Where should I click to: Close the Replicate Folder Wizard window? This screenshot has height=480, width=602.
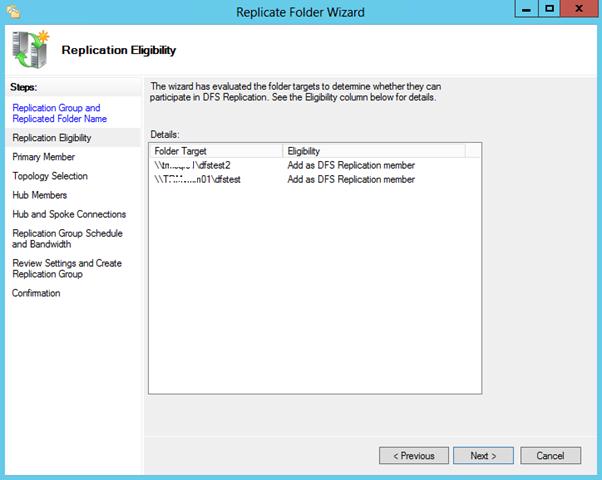[577, 10]
